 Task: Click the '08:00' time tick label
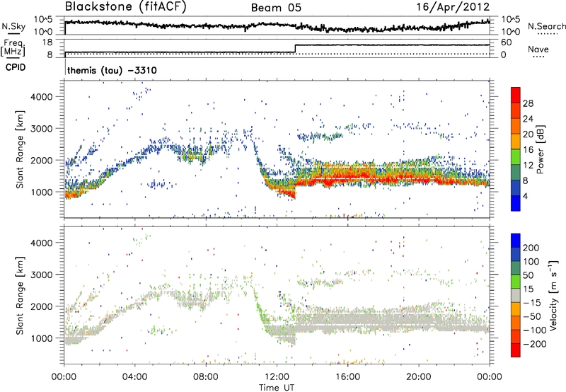(206, 377)
